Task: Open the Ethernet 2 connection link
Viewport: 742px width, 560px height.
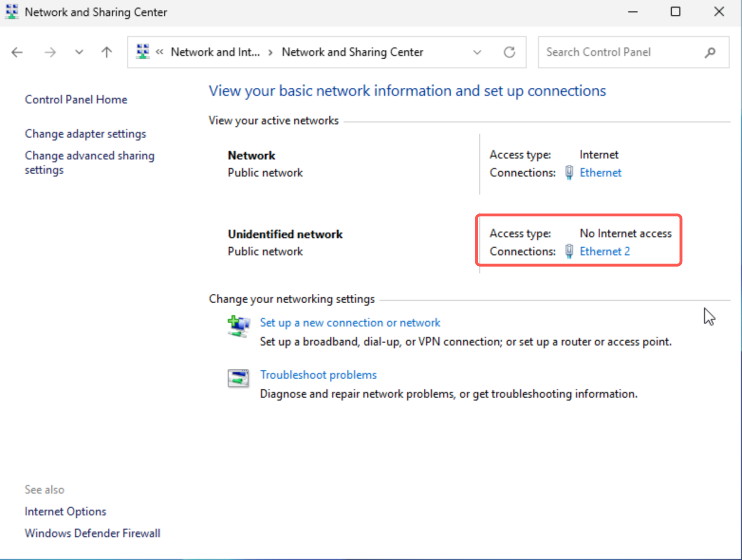Action: click(x=604, y=252)
